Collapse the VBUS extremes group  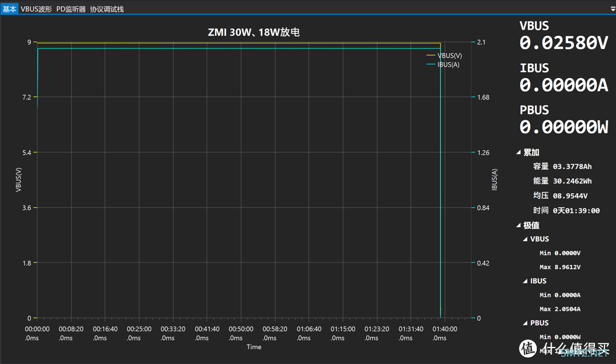pos(525,239)
